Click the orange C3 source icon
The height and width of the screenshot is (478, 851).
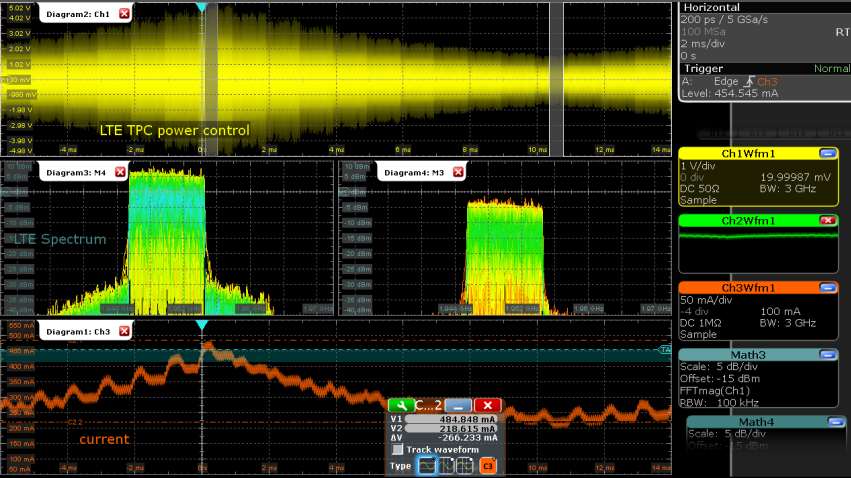[488, 466]
